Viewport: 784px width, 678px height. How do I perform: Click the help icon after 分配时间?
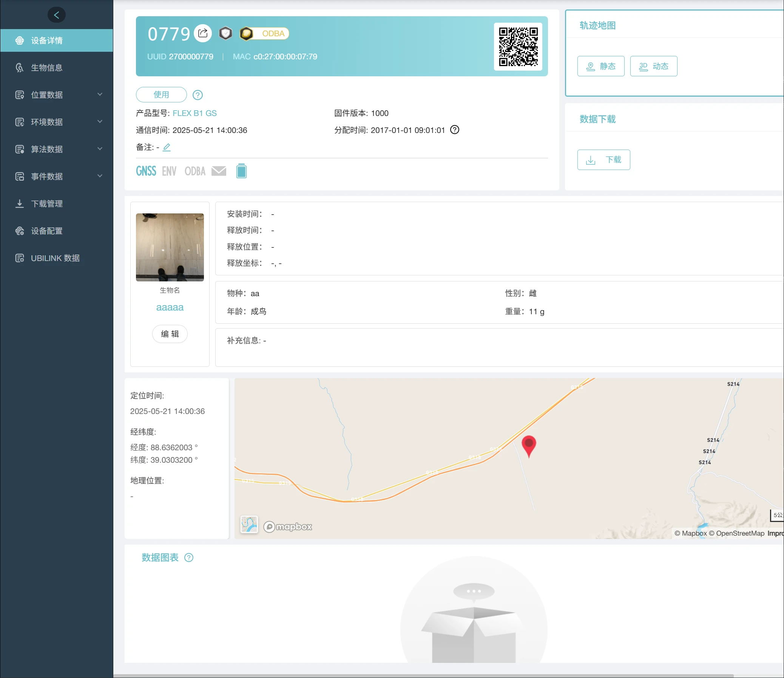click(x=454, y=130)
